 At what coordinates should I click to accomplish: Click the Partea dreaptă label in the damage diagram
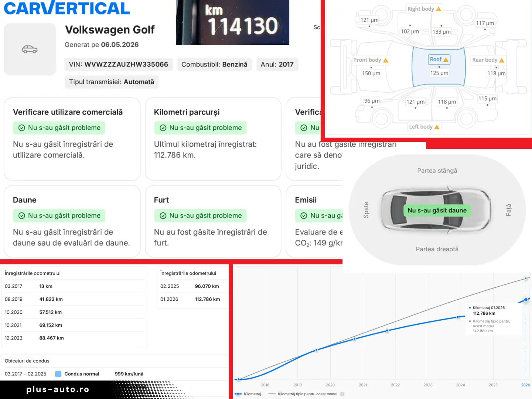[x=437, y=249]
